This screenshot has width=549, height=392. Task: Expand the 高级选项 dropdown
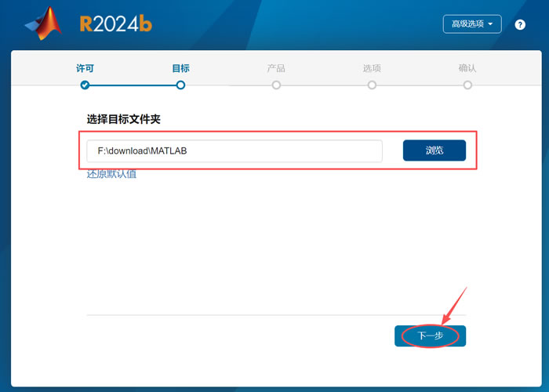[472, 24]
